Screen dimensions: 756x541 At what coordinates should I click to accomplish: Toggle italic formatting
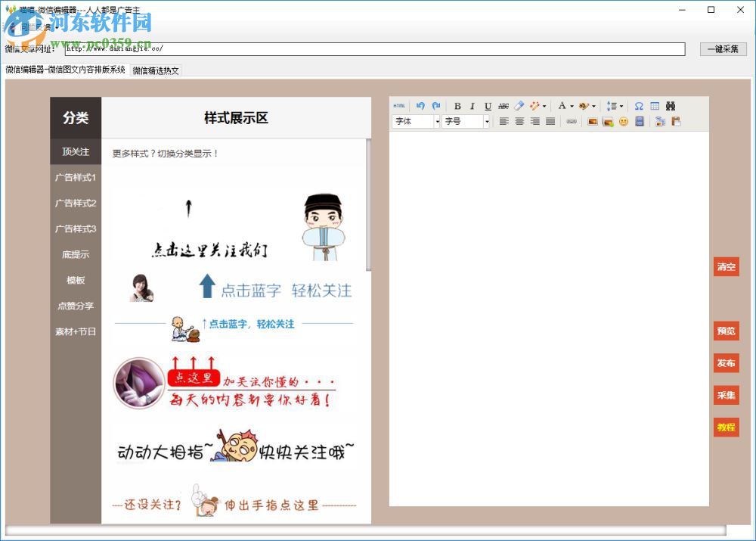point(472,105)
